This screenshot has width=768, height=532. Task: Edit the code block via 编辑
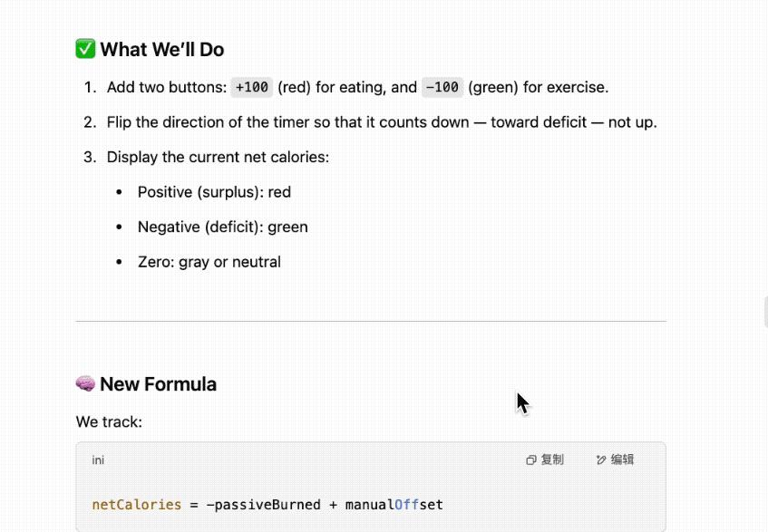coord(615,459)
